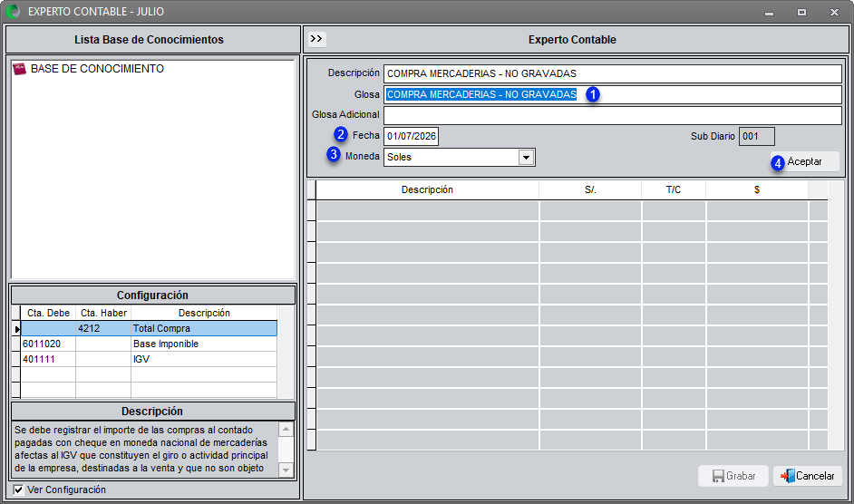Click the T/C column header
The image size is (854, 504).
pyautogui.click(x=674, y=189)
